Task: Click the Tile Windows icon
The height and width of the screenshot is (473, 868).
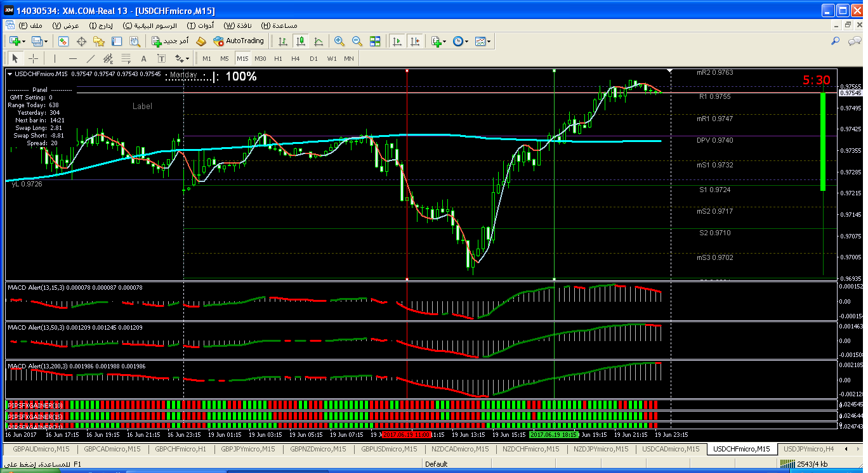Action: click(x=375, y=41)
